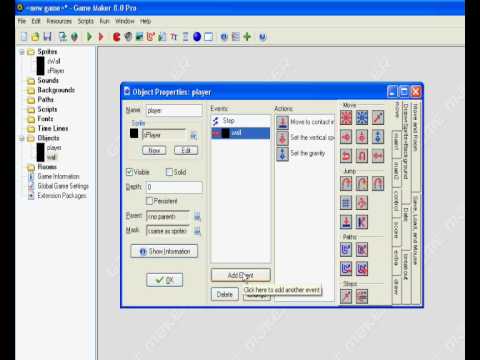Enable the Solid checkbox
The height and width of the screenshot is (360, 480).
[169, 172]
